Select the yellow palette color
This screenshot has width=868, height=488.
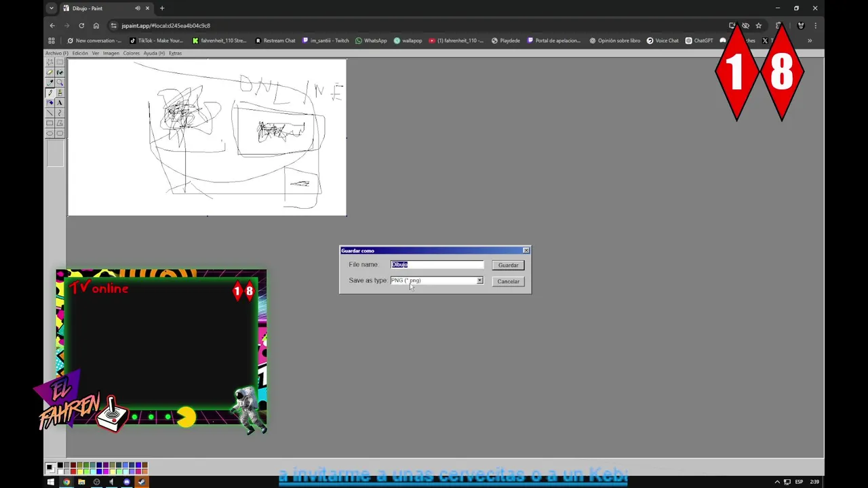[x=80, y=472]
